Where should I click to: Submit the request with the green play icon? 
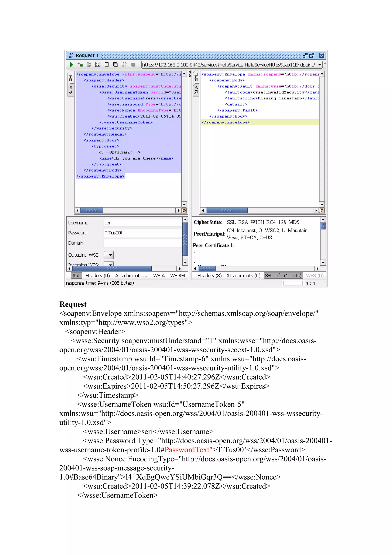pyautogui.click(x=71, y=65)
